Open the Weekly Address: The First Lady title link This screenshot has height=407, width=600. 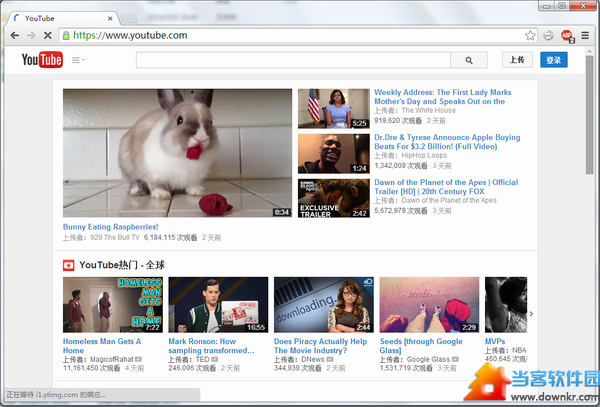[443, 97]
